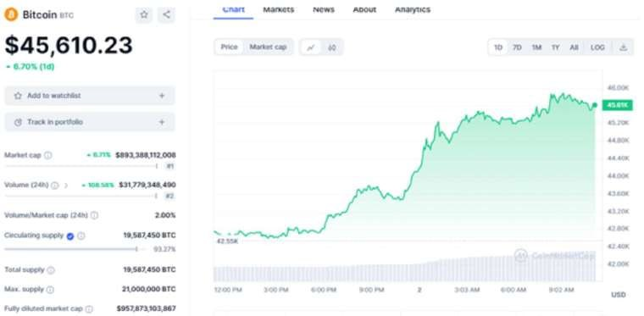
Task: Click the star icon in Add to watchlist
Action: [x=18, y=96]
